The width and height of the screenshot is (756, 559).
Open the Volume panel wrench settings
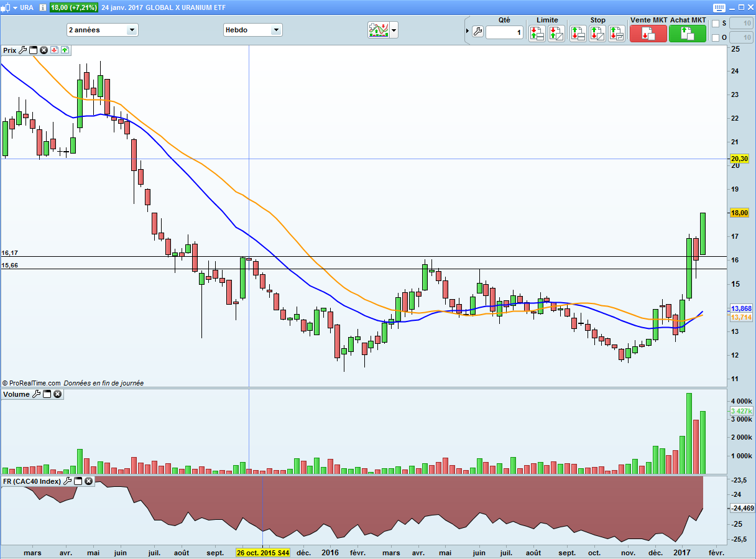tap(36, 394)
